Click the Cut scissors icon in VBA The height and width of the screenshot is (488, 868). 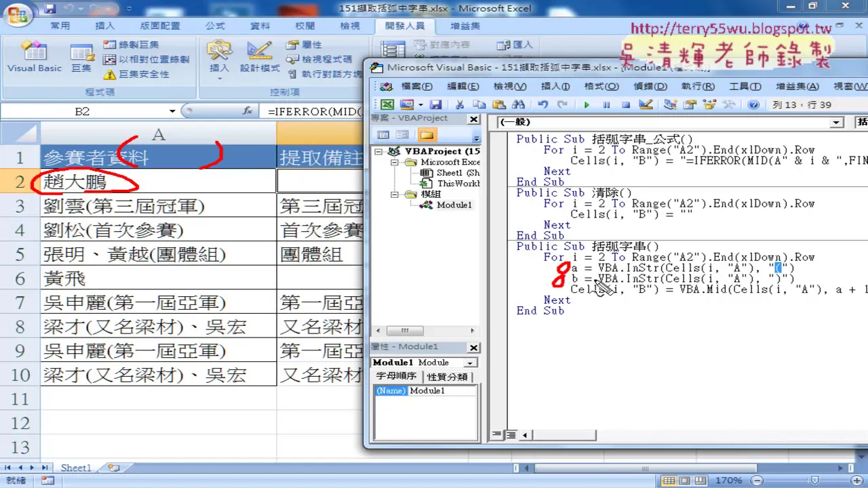click(x=460, y=104)
